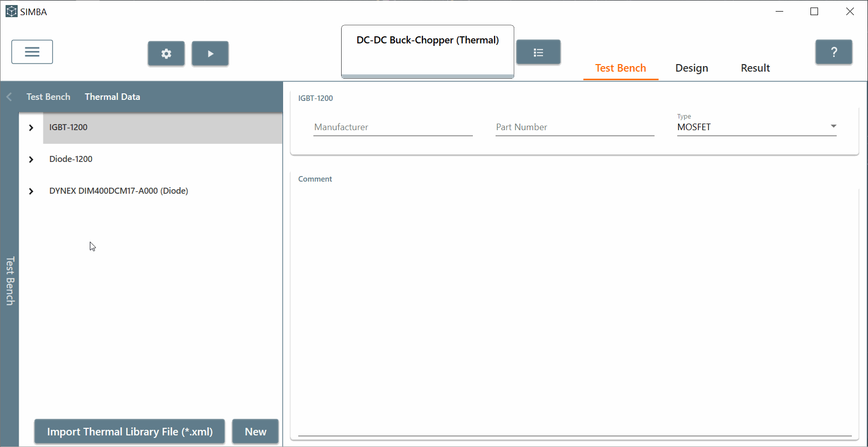Open the hamburger menu
Viewport: 868px width, 447px height.
coord(32,52)
